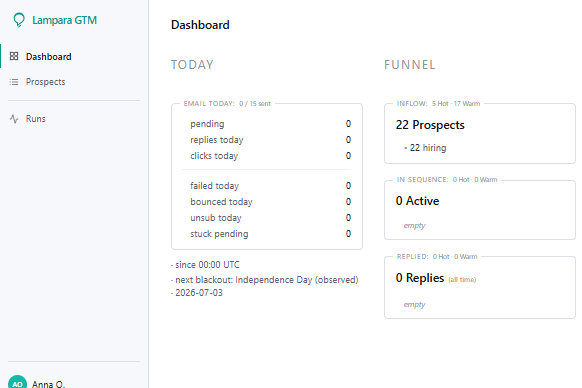Click the Dashboard grid icon in sidebar

[14, 56]
